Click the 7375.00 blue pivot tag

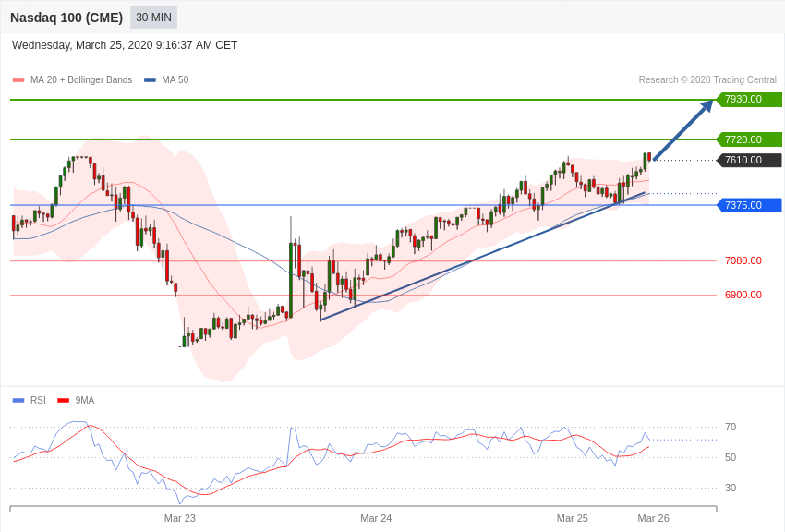pyautogui.click(x=749, y=205)
